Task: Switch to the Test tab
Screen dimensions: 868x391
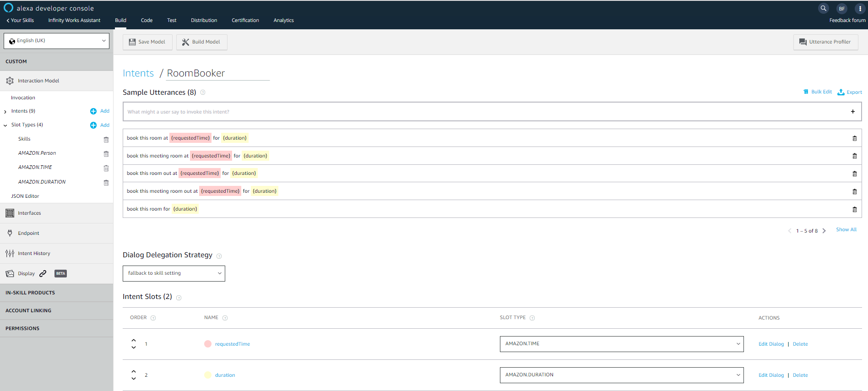Action: 172,20
